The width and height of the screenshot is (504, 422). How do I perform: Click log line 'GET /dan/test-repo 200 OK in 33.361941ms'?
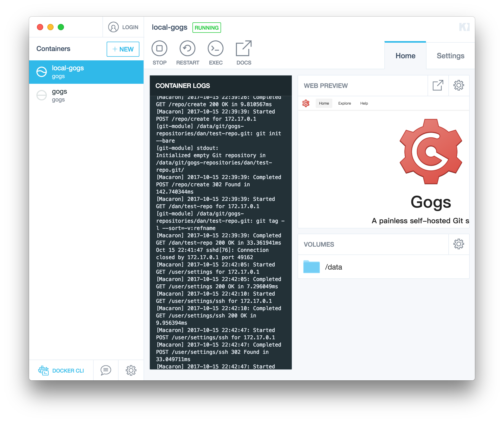[x=218, y=243]
